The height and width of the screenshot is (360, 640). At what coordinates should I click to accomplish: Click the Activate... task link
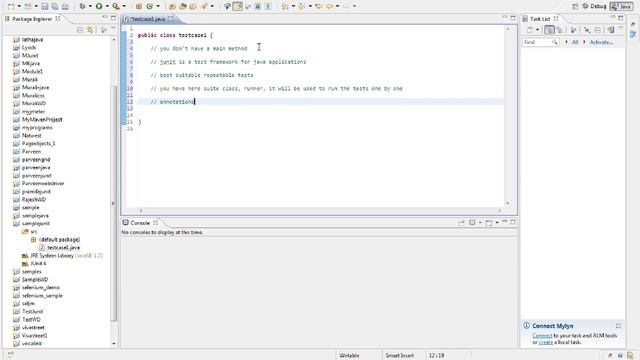click(601, 42)
